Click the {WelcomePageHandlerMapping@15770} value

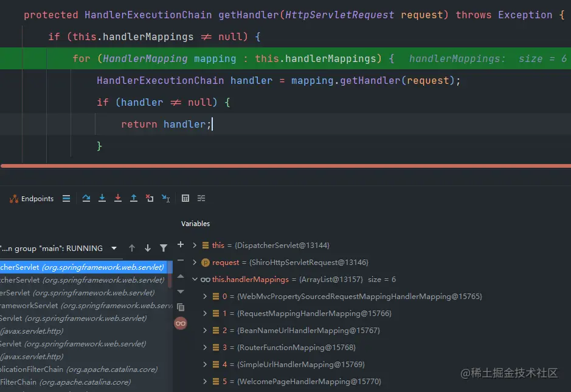click(309, 382)
